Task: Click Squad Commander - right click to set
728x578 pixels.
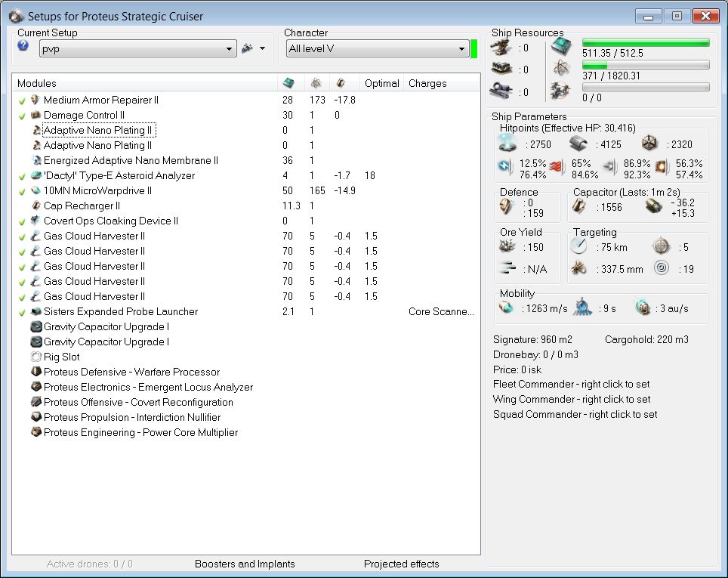Action: (x=575, y=414)
